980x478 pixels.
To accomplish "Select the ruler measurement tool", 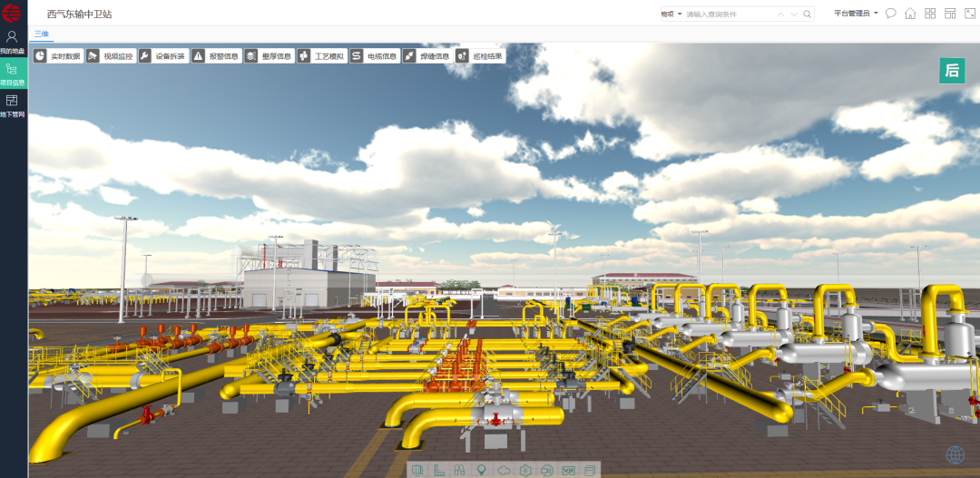I will click(x=439, y=470).
